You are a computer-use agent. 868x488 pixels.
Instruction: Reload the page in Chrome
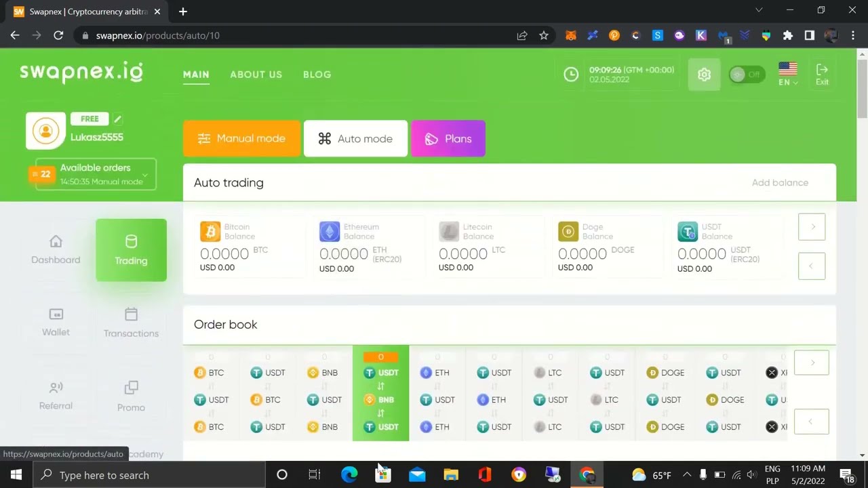pyautogui.click(x=58, y=35)
